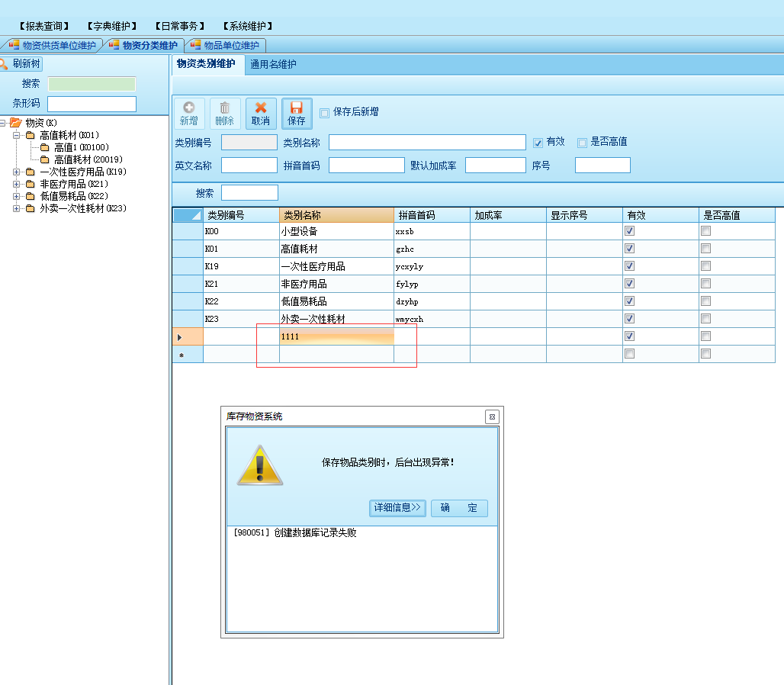Toggle 有效 checkbox for the 1111 row
The height and width of the screenshot is (685, 784).
(x=629, y=336)
